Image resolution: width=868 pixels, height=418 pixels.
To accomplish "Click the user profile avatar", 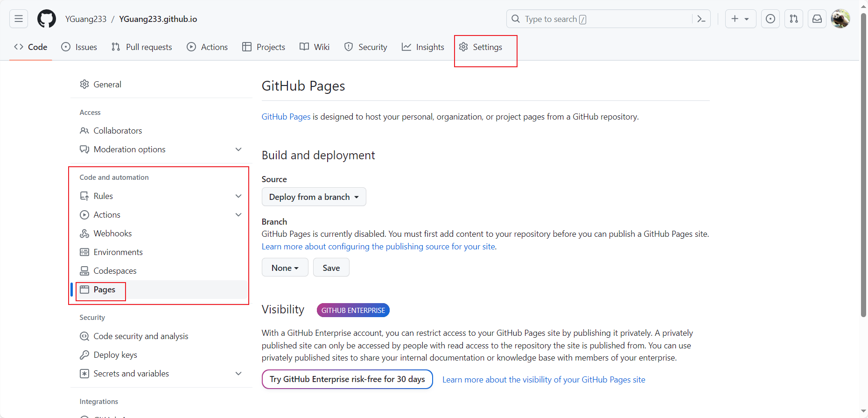I will point(840,19).
